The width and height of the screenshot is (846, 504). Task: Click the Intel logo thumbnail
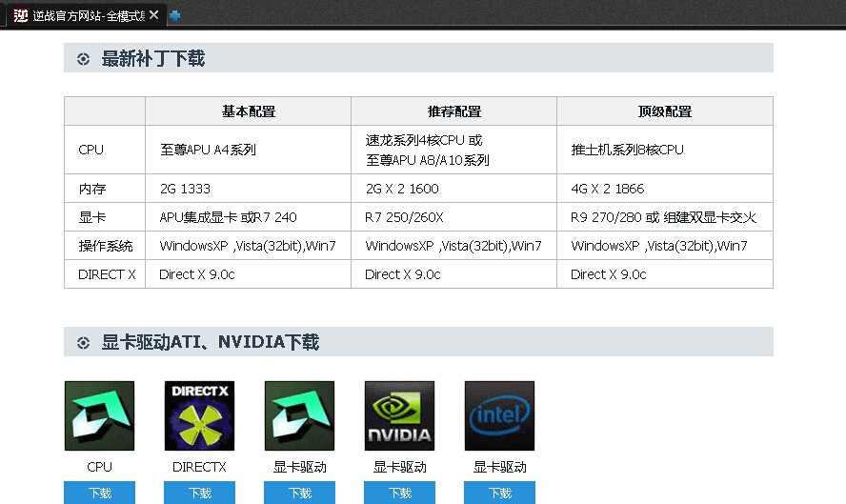coord(499,415)
